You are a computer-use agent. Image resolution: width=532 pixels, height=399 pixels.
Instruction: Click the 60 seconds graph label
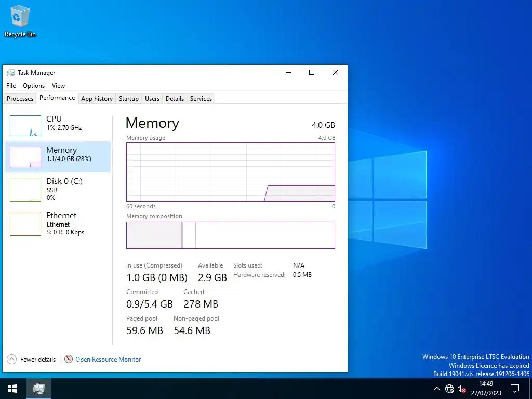(141, 206)
